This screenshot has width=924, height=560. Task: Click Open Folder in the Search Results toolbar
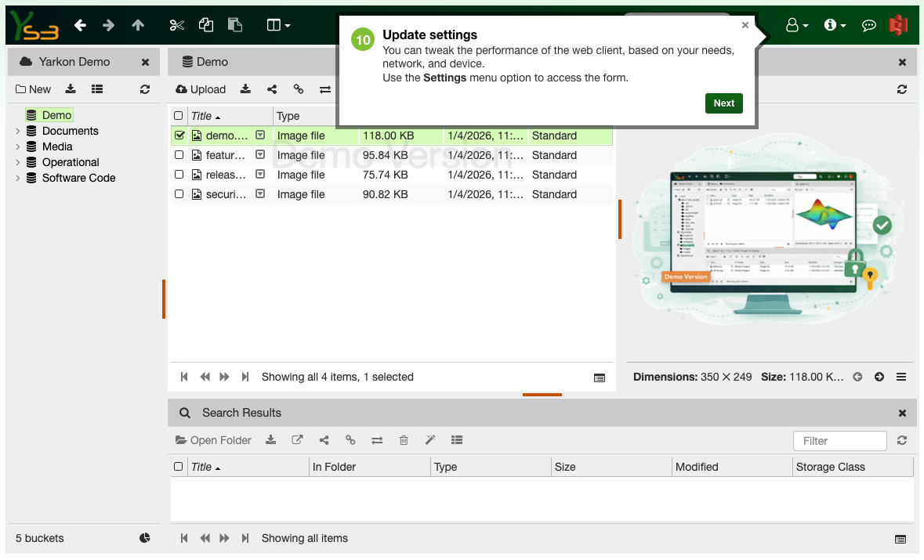213,440
